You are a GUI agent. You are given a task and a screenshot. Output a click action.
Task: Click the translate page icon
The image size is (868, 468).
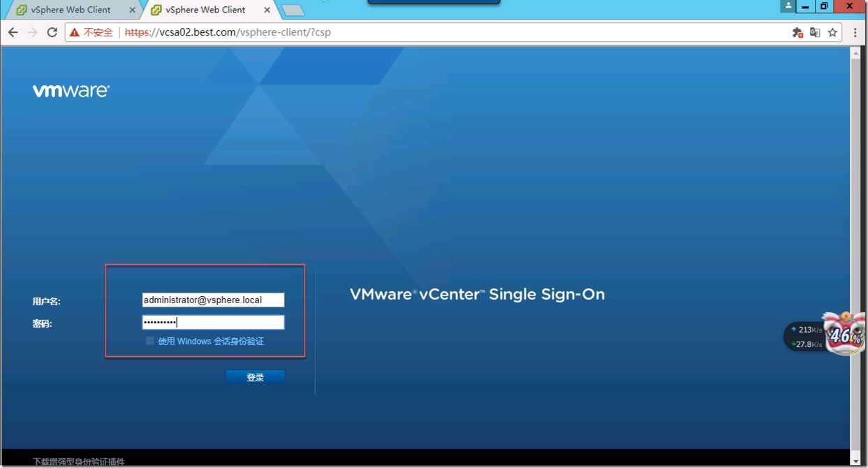coord(815,32)
